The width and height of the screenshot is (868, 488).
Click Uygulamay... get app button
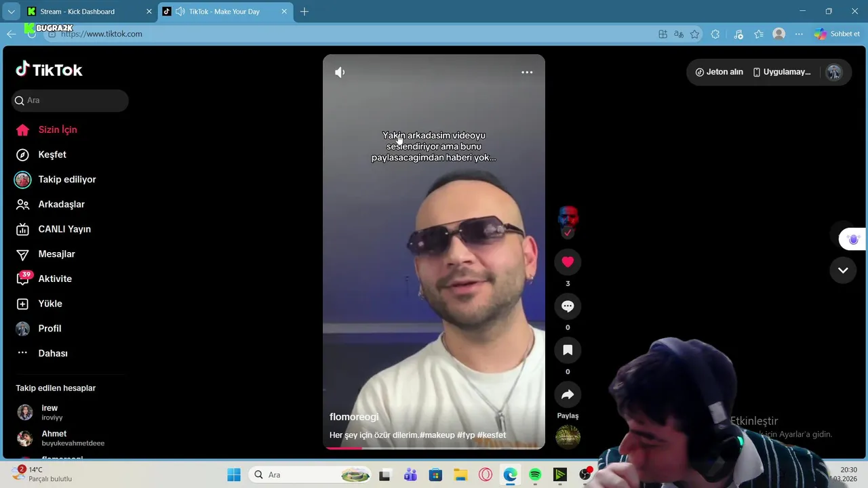tap(782, 72)
